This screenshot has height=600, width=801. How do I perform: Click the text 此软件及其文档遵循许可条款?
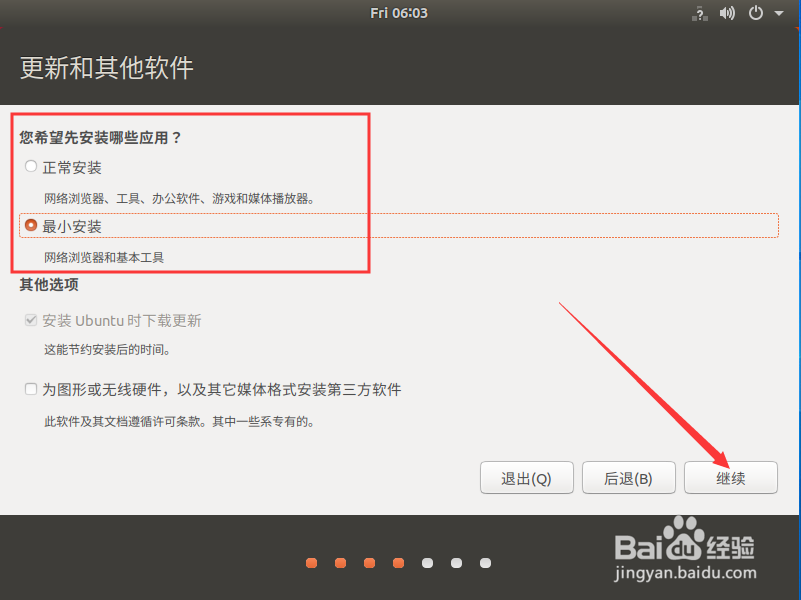122,422
